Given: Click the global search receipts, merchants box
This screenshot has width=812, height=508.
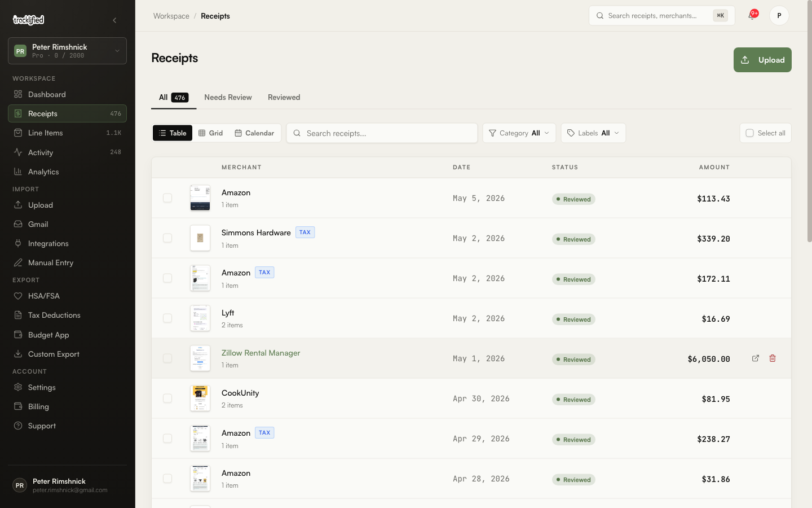Looking at the screenshot, I should 661,16.
